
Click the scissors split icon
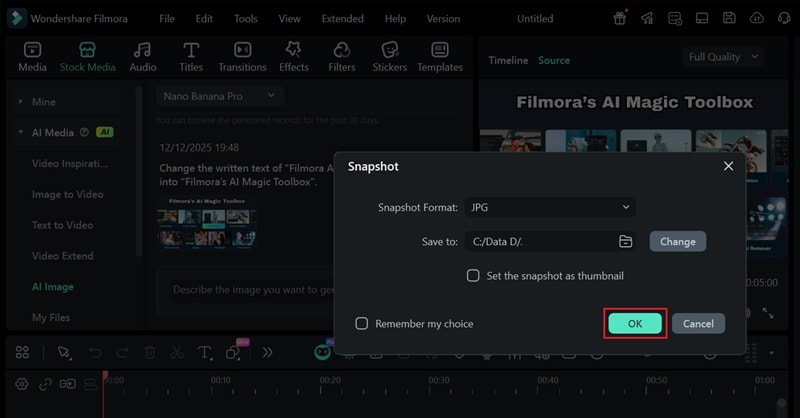pos(177,352)
